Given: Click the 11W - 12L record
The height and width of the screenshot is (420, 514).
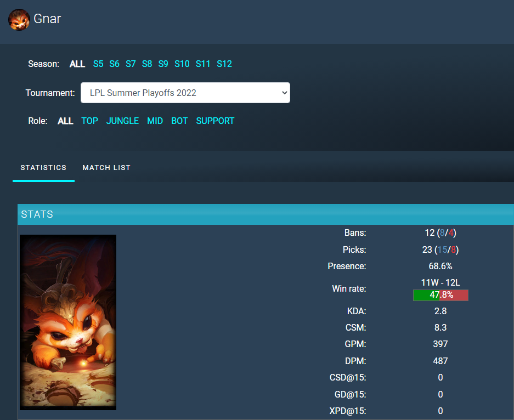Looking at the screenshot, I should [x=440, y=282].
